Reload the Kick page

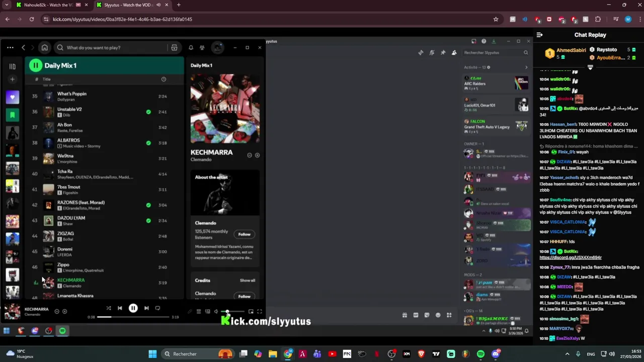click(x=31, y=19)
